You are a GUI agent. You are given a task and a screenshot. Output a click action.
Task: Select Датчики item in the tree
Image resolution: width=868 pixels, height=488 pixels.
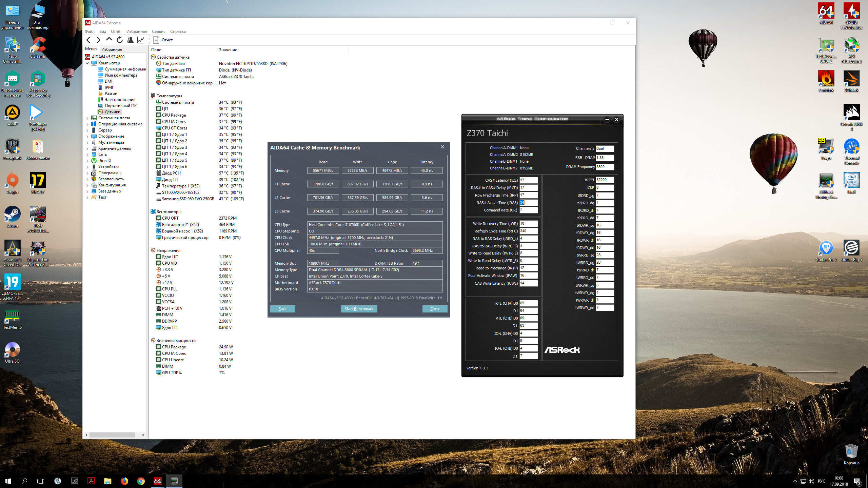(112, 112)
